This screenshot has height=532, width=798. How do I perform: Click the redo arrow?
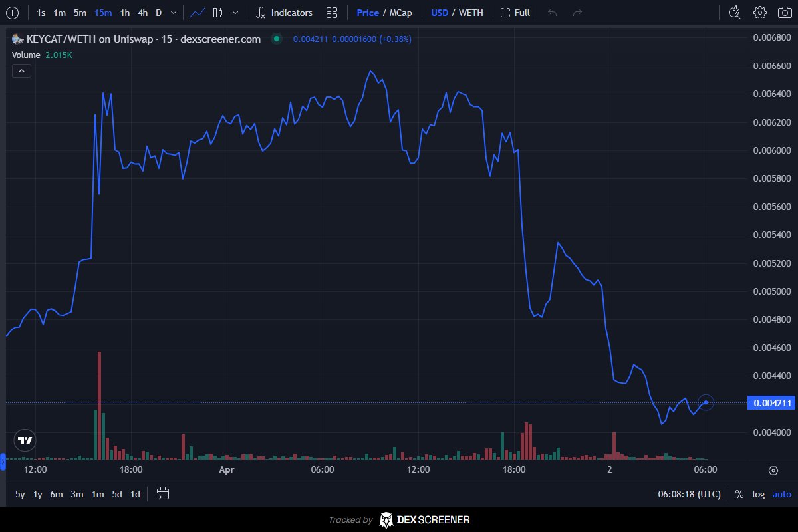tap(577, 13)
